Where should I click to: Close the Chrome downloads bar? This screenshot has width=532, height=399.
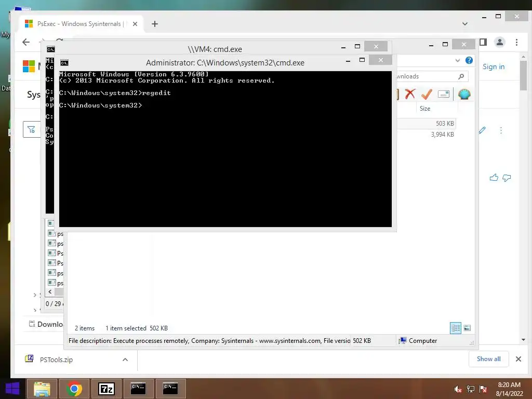click(518, 359)
